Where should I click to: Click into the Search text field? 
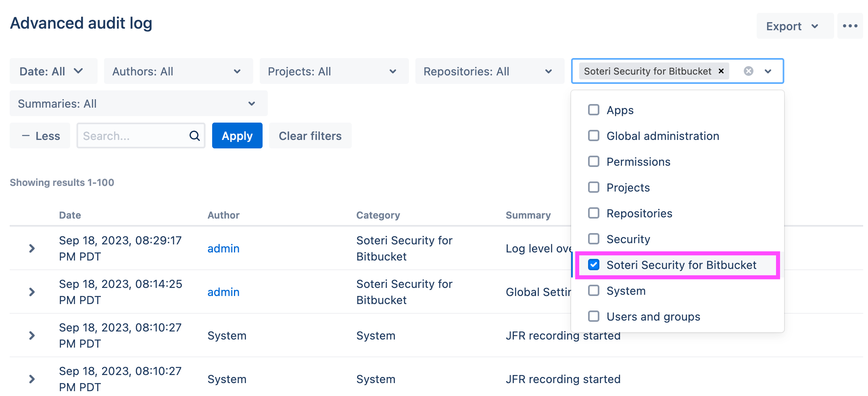(133, 136)
